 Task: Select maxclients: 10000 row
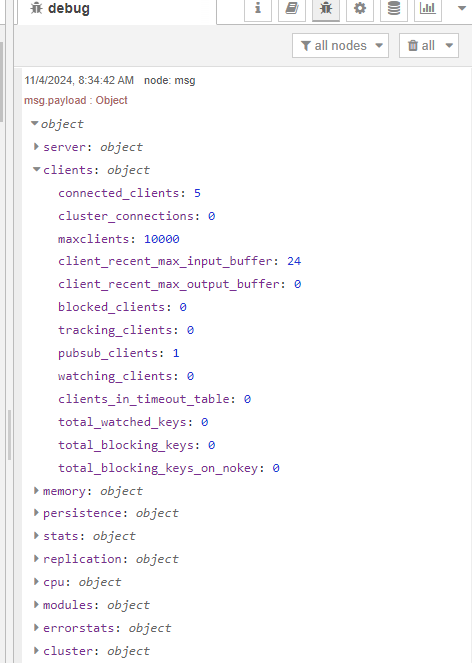pos(119,239)
